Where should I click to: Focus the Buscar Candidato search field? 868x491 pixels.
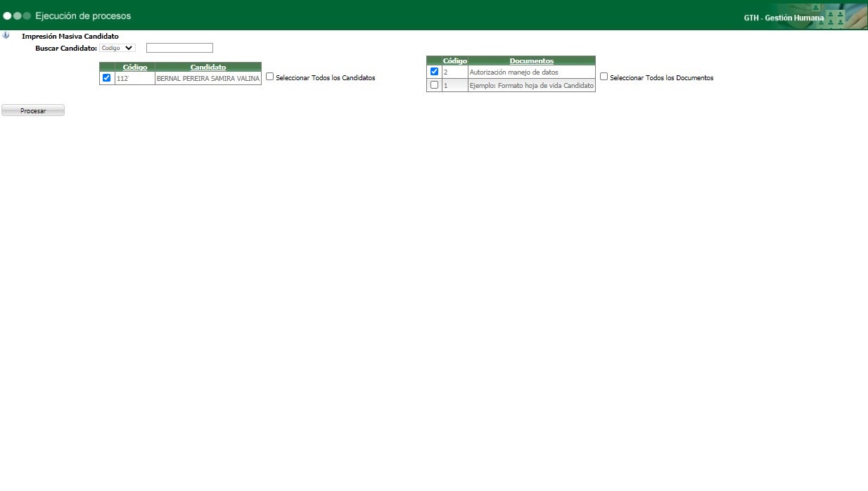tap(179, 48)
